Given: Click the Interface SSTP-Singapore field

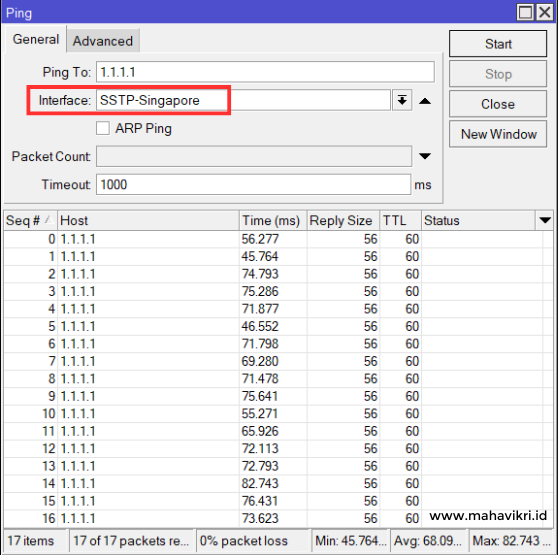Looking at the screenshot, I should pos(243,100).
